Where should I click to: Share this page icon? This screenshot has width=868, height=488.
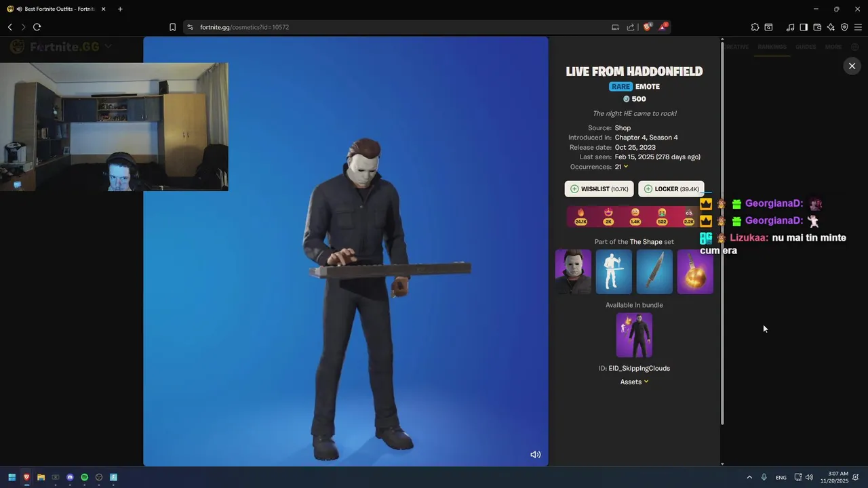631,27
